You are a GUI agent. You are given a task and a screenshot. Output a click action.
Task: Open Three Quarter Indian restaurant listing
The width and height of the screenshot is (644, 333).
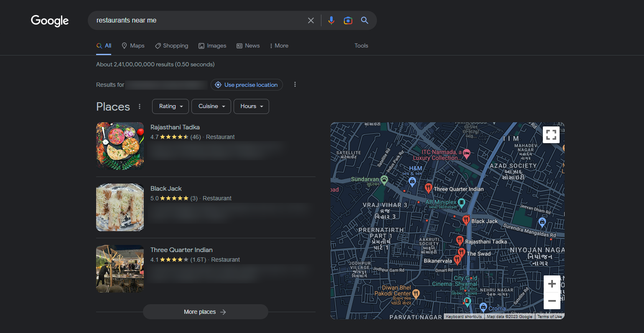pyautogui.click(x=181, y=250)
